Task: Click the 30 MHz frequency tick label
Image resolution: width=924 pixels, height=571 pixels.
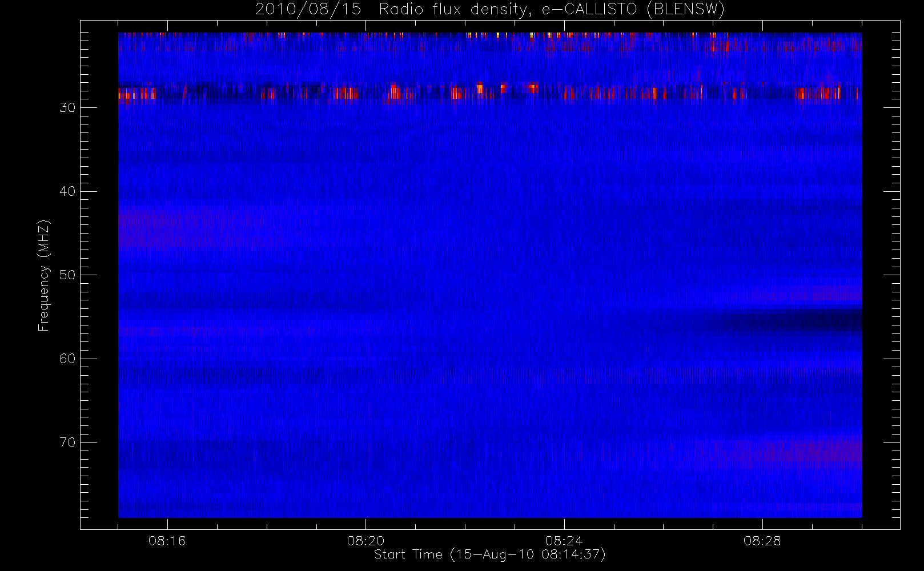Action: pos(67,108)
